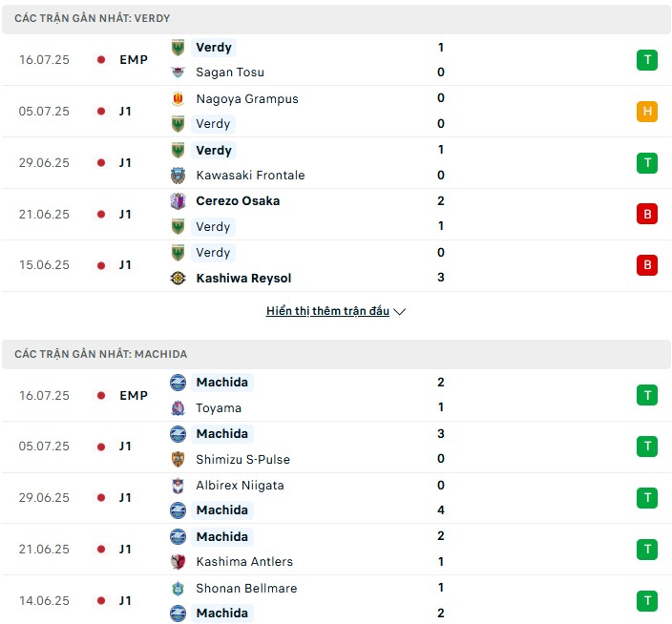This screenshot has height=624, width=672.
Task: Click the Shimizu S-Pulse logo
Action: (x=178, y=459)
